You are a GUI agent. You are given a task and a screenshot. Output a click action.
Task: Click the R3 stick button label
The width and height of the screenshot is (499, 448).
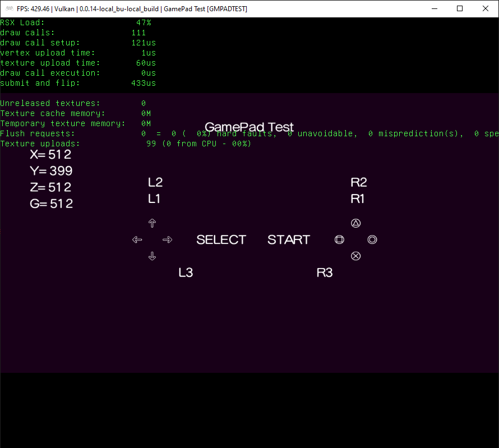[324, 272]
